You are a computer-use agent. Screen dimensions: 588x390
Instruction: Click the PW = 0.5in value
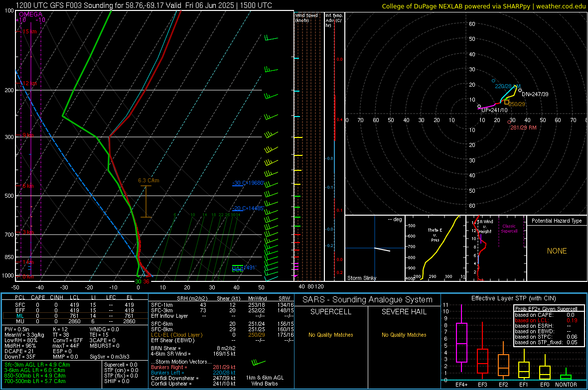pos(17,329)
